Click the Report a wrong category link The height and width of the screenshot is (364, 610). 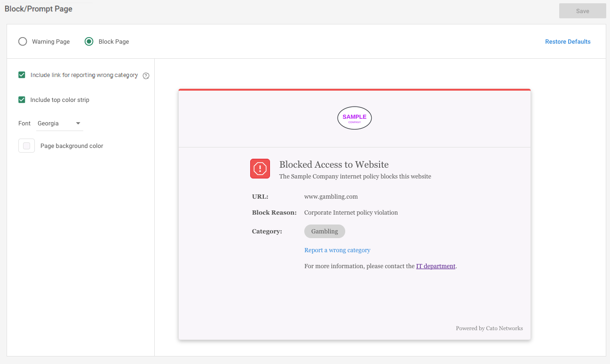pos(337,250)
